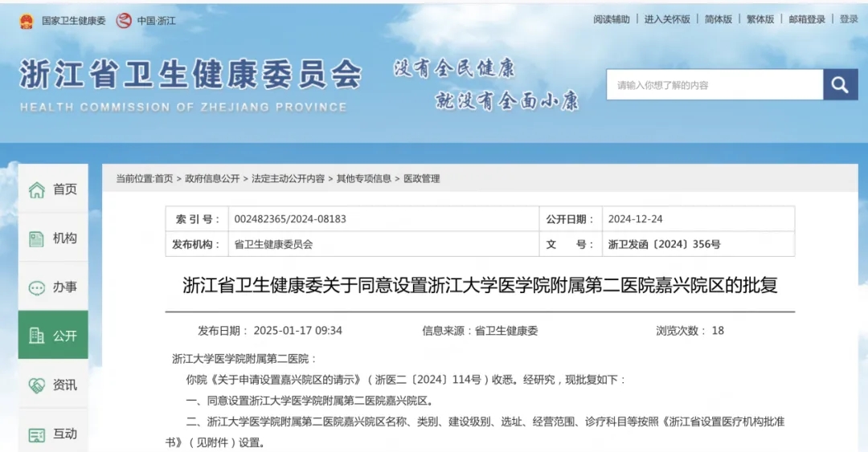
Task: Click the 文号 label cell
Action: 571,244
